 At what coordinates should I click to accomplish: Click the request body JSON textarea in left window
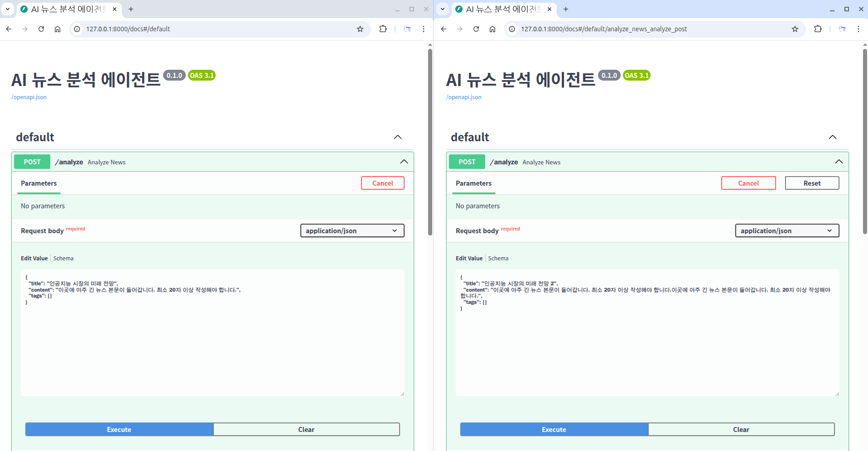(x=212, y=344)
